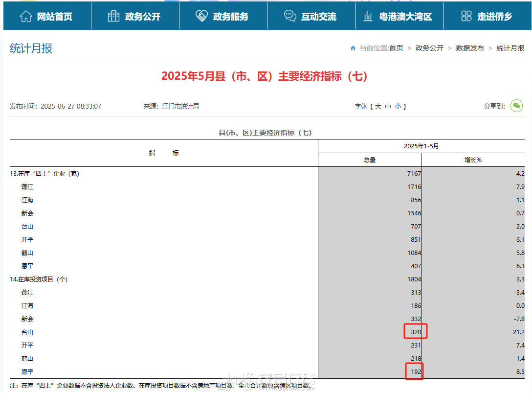532x393 pixels.
Task: Set font size to 小
Action: pyautogui.click(x=398, y=106)
